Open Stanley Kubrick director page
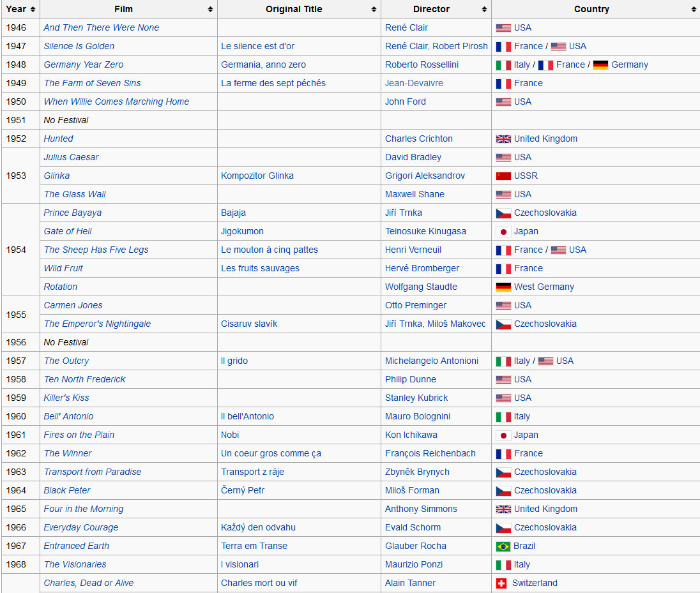Image resolution: width=700 pixels, height=593 pixels. (416, 398)
